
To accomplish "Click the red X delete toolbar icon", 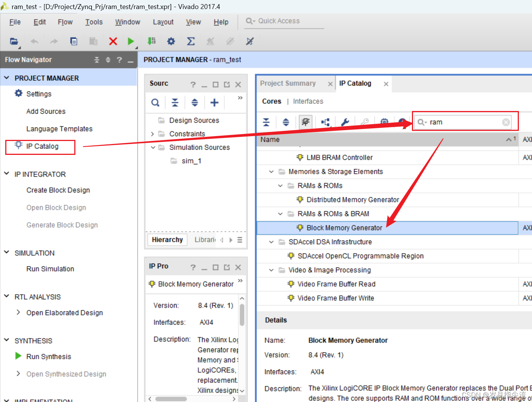I will [113, 41].
